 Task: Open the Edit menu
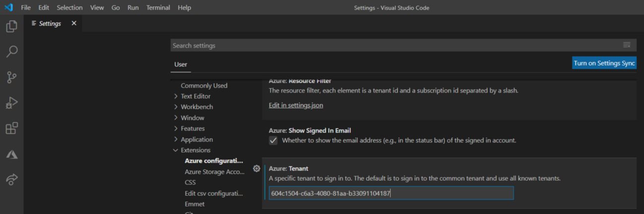(44, 7)
